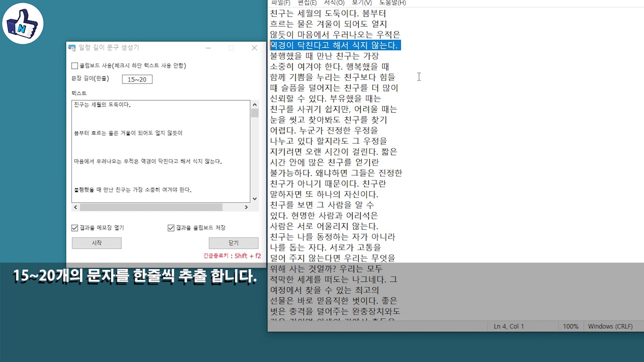The image size is (644, 362).
Task: Open the 파일(F) menu in Notepad
Action: pos(280,3)
